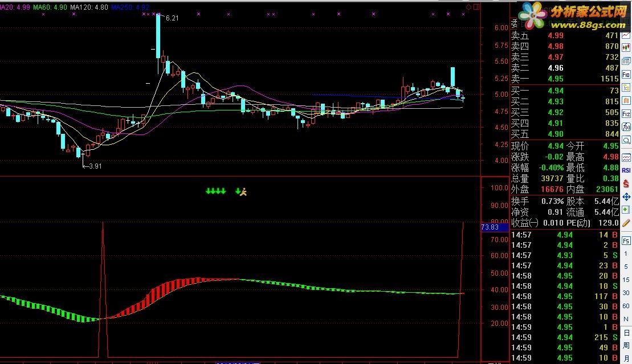Click the 买五 4.90 bid row

(565, 134)
